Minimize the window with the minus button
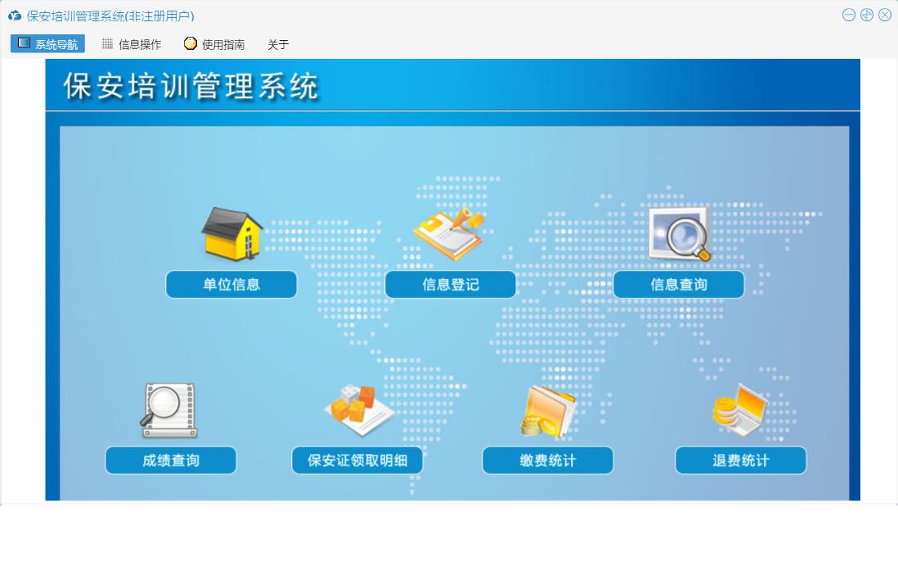898x588 pixels. pyautogui.click(x=849, y=15)
